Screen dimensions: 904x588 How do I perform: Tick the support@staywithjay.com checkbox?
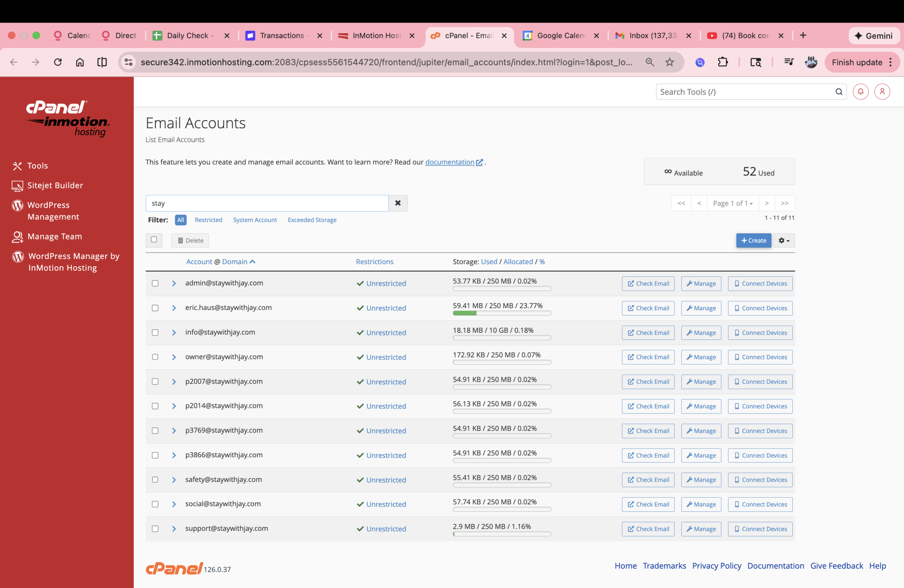point(155,529)
